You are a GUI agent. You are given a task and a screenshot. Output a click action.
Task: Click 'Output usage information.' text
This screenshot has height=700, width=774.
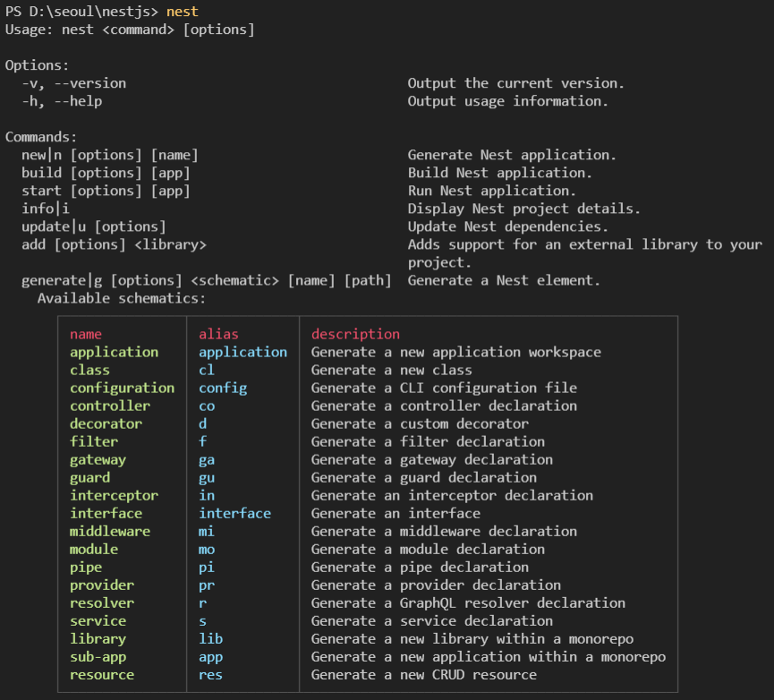tap(508, 101)
